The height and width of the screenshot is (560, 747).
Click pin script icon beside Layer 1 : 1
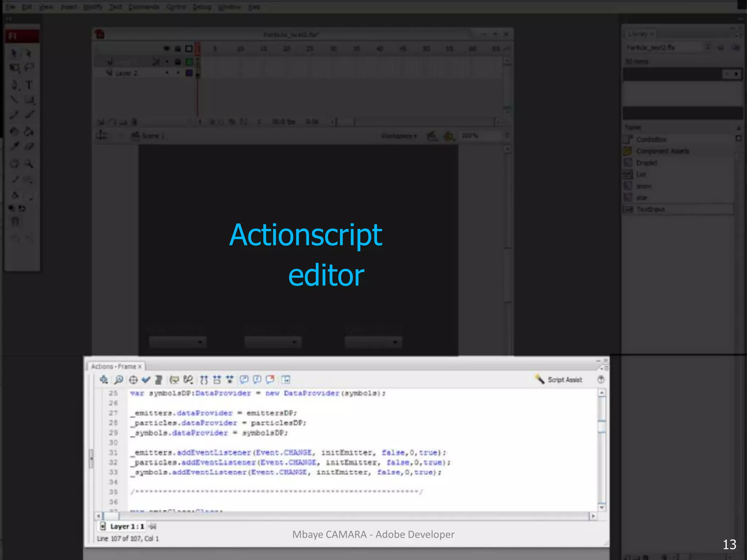point(153,526)
